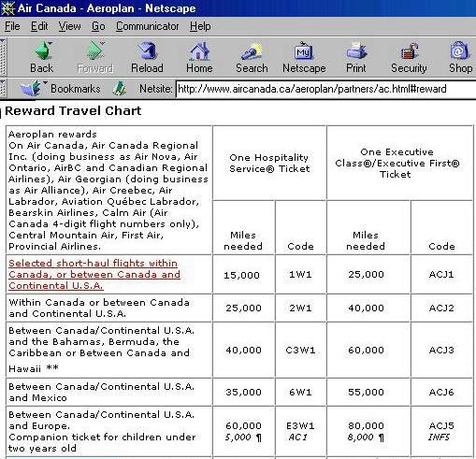Click the 35,000 miles cell
Viewport: 476px width, 459px height.
click(243, 393)
